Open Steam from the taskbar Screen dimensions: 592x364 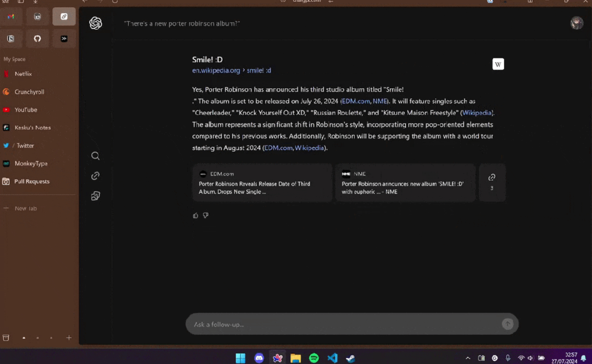point(351,358)
